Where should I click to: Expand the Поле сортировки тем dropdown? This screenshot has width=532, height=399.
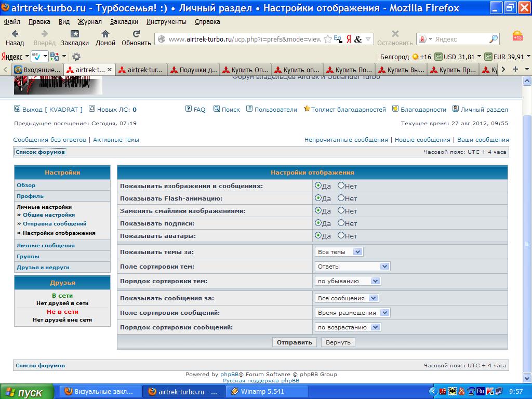coord(352,267)
